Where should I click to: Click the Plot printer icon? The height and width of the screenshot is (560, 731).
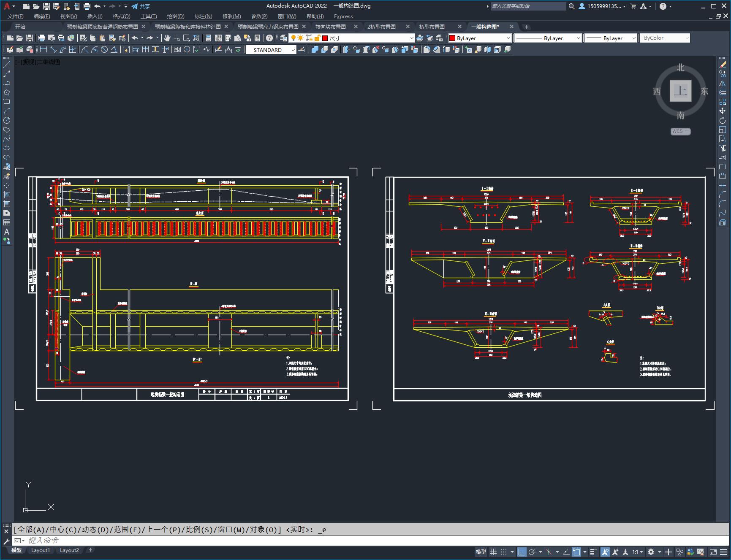pyautogui.click(x=42, y=38)
